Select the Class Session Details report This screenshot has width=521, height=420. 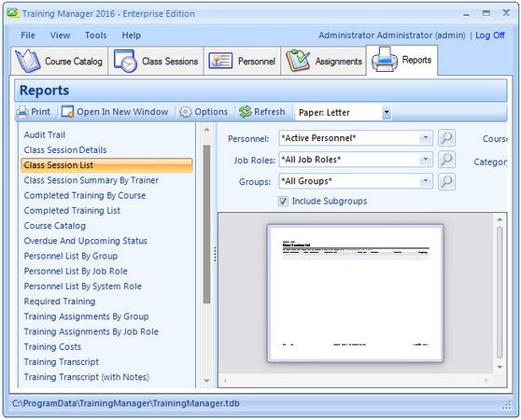tap(65, 149)
